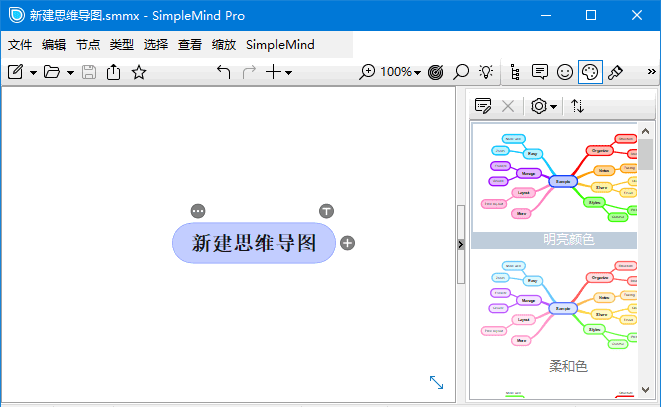Open the 节点 menu
Viewport: 661px width, 407px height.
click(88, 45)
